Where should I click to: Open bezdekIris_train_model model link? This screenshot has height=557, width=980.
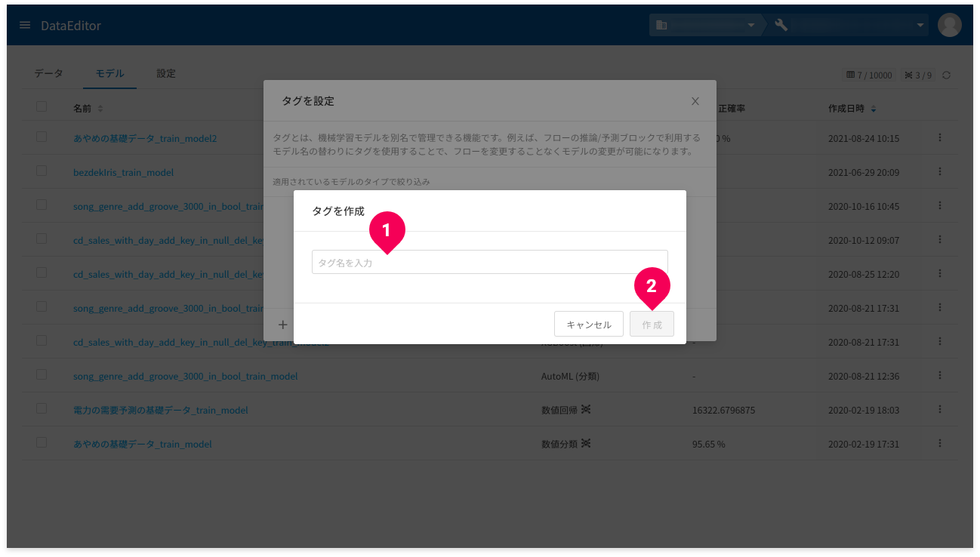(x=123, y=172)
